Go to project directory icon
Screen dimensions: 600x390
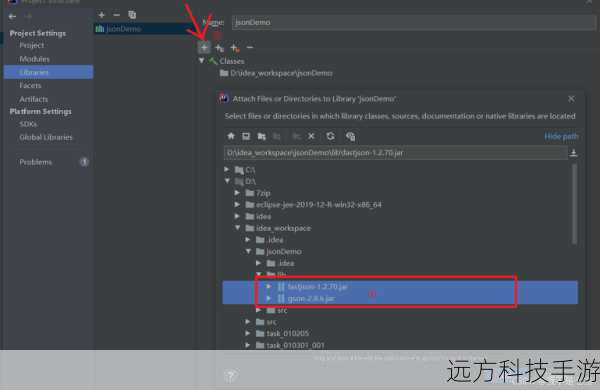pos(262,136)
